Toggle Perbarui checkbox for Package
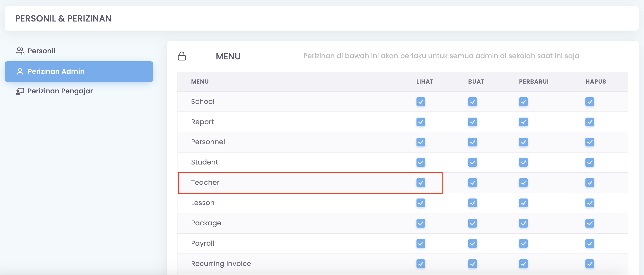 click(523, 223)
